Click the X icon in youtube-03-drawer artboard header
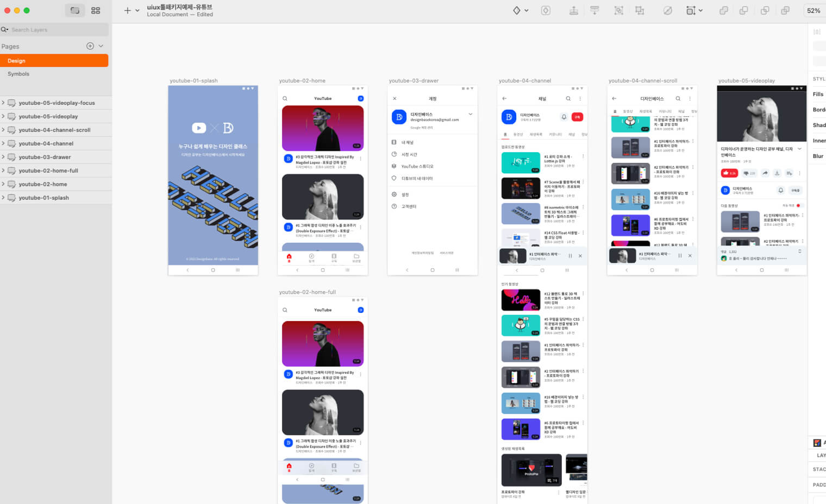The image size is (826, 504). 395,98
